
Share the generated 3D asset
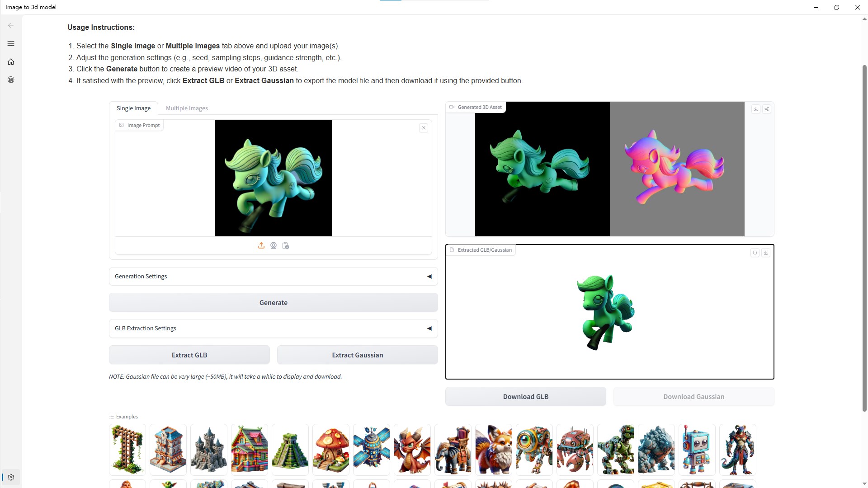point(767,109)
